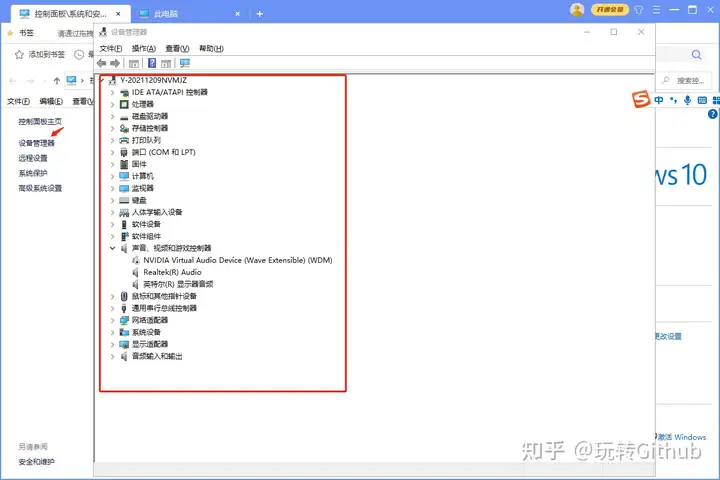Select the Realtek(R) Audio device
The image size is (720, 480).
click(172, 272)
